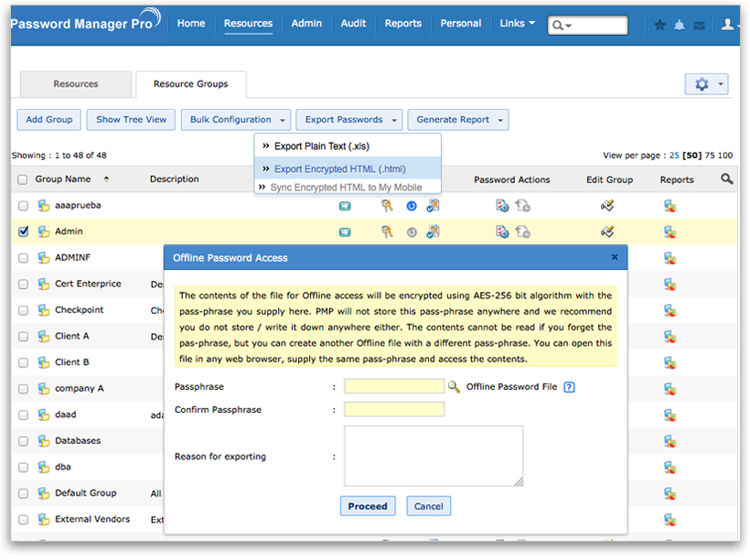
Task: Set view per page to 75
Action: 710,156
